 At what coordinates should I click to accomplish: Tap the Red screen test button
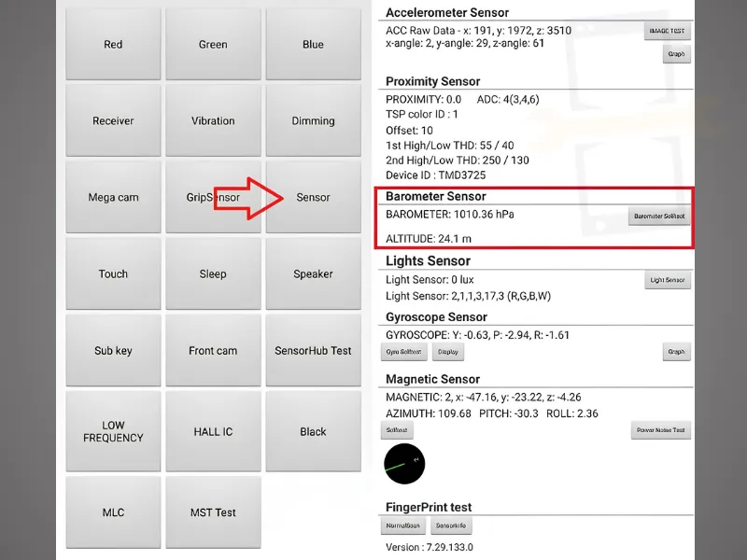point(113,44)
